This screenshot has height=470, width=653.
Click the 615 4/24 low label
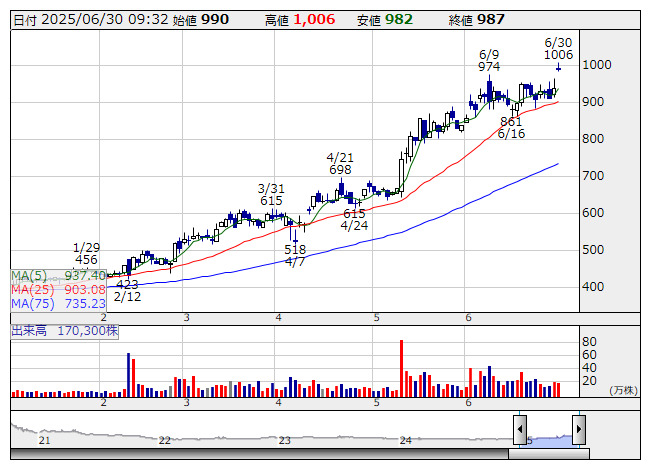click(354, 219)
